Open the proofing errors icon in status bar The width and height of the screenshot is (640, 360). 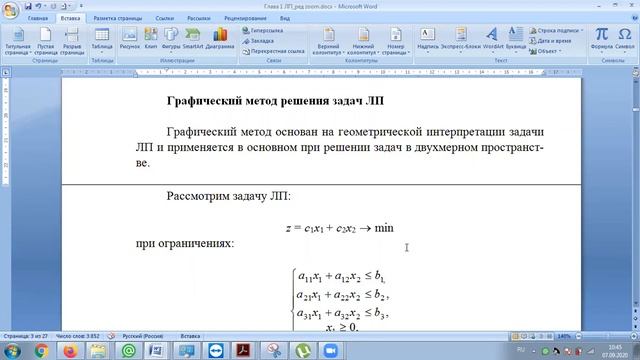(111, 336)
